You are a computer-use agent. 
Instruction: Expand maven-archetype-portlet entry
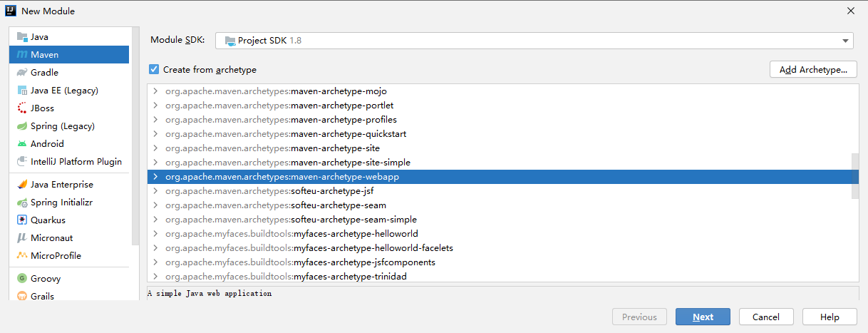(155, 106)
